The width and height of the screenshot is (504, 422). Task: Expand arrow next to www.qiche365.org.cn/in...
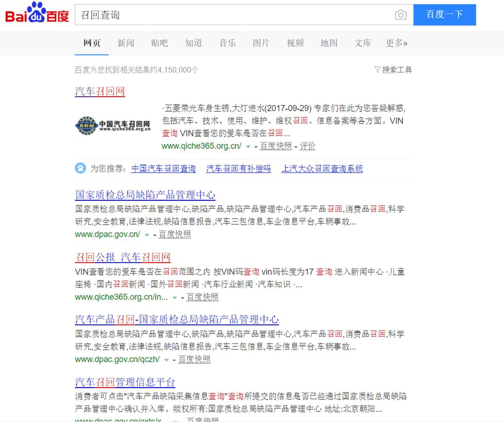pyautogui.click(x=174, y=298)
